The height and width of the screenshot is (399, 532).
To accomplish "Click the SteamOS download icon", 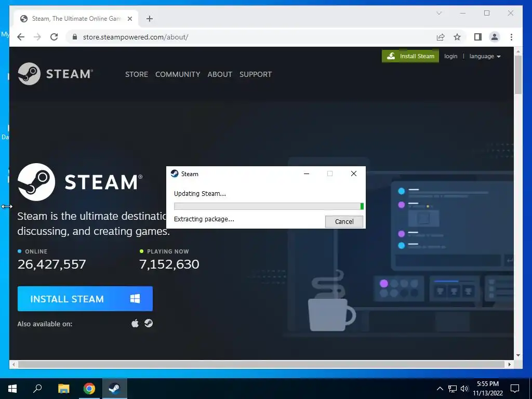I will click(149, 323).
